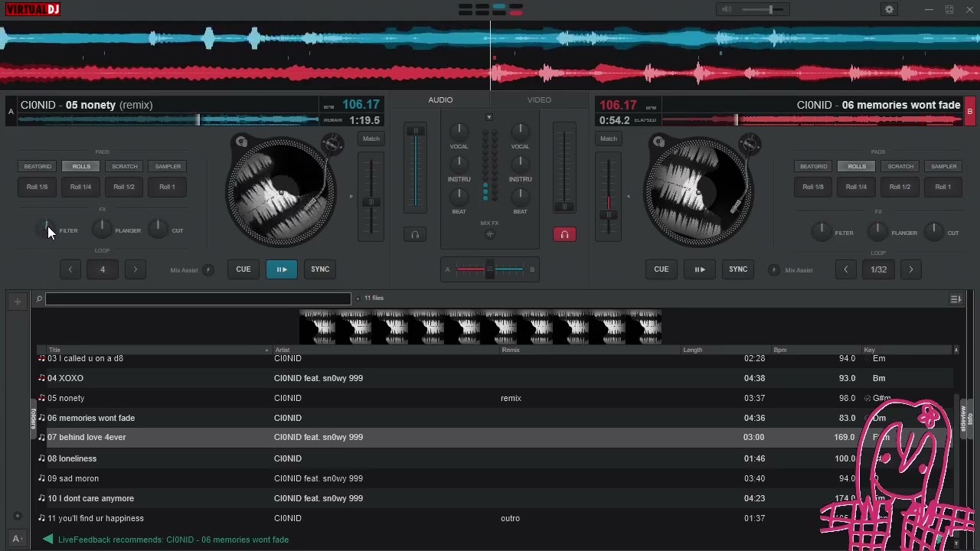Click deck B FILTER effect knob

point(821,230)
